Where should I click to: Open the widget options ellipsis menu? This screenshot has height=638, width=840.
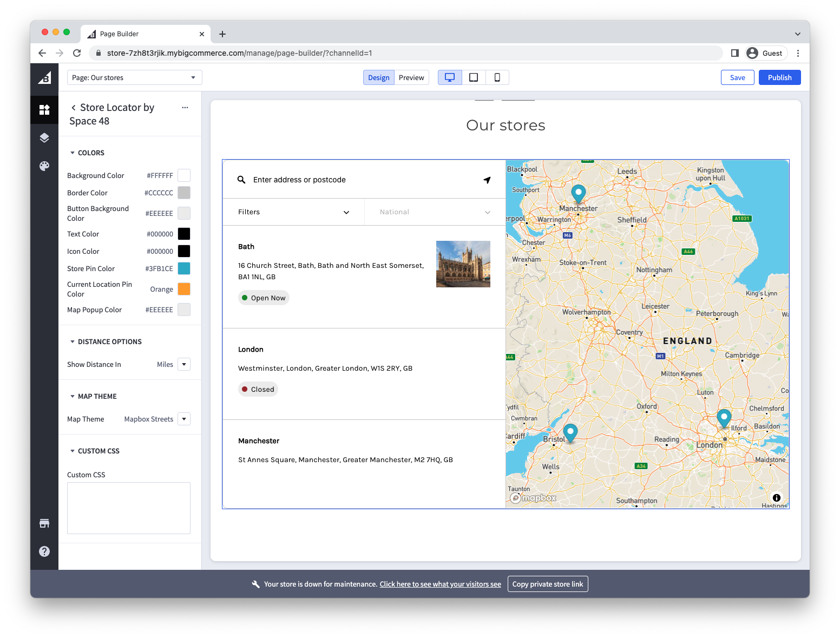185,108
